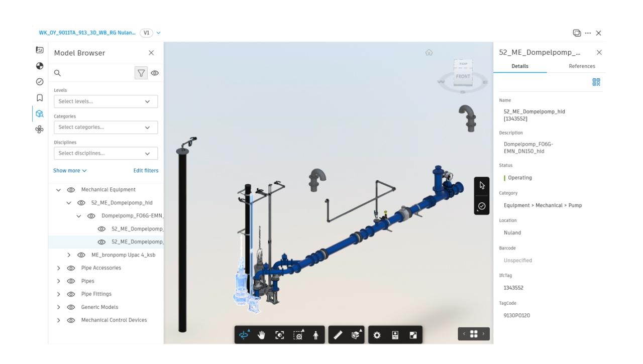Activate the Pan hand tool

(261, 335)
